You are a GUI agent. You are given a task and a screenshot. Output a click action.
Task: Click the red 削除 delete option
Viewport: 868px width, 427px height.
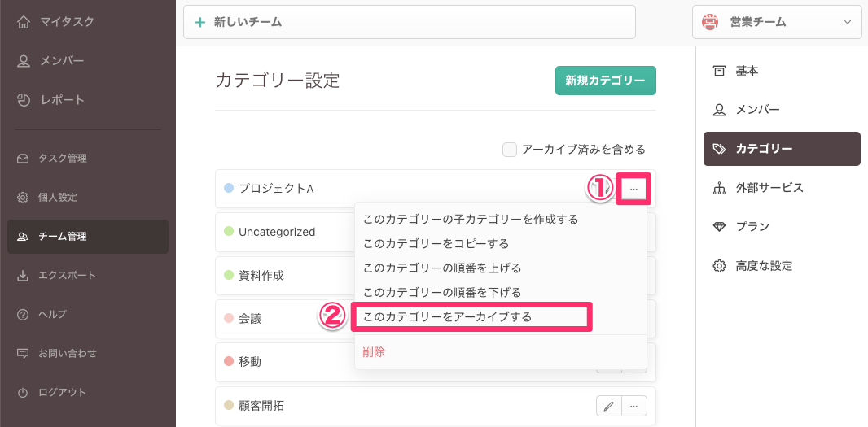(374, 352)
